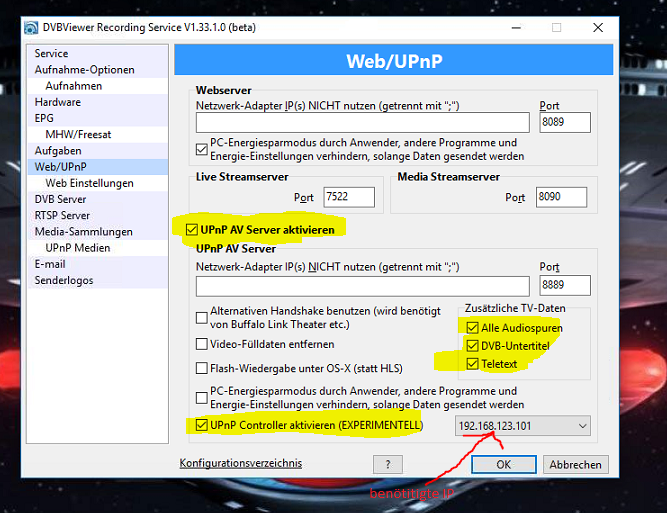
Task: Click the DVBViewer Recording Service title icon
Action: (31, 28)
